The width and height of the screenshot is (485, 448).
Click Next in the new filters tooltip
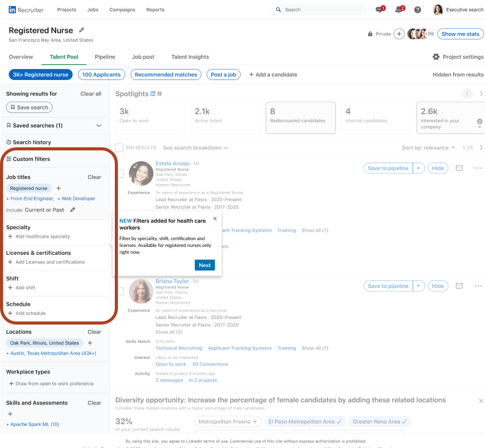pos(205,265)
